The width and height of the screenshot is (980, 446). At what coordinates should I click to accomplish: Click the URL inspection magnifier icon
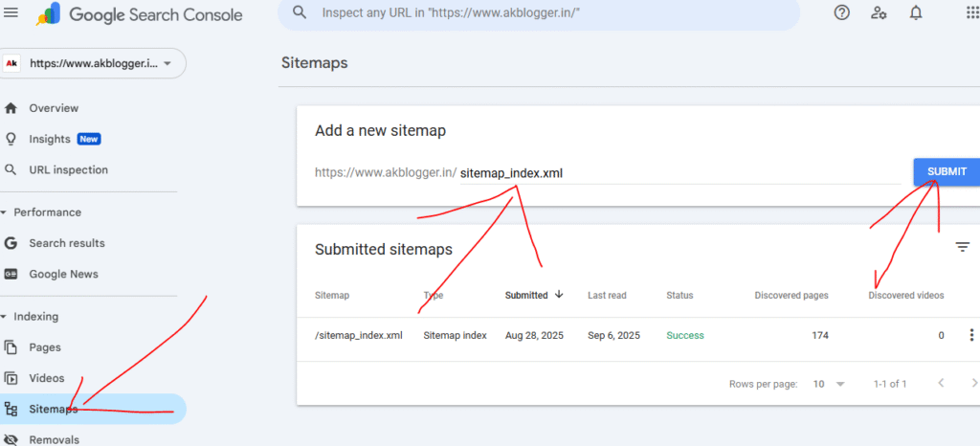pyautogui.click(x=11, y=170)
